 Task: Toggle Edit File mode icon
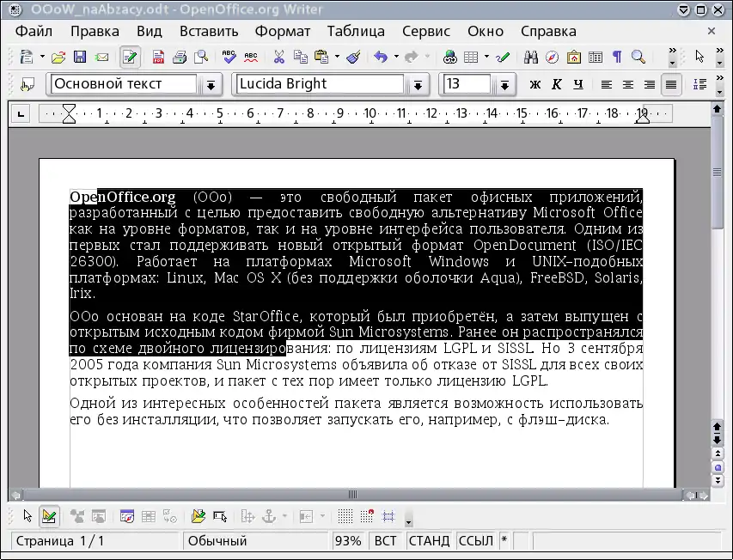pyautogui.click(x=131, y=58)
